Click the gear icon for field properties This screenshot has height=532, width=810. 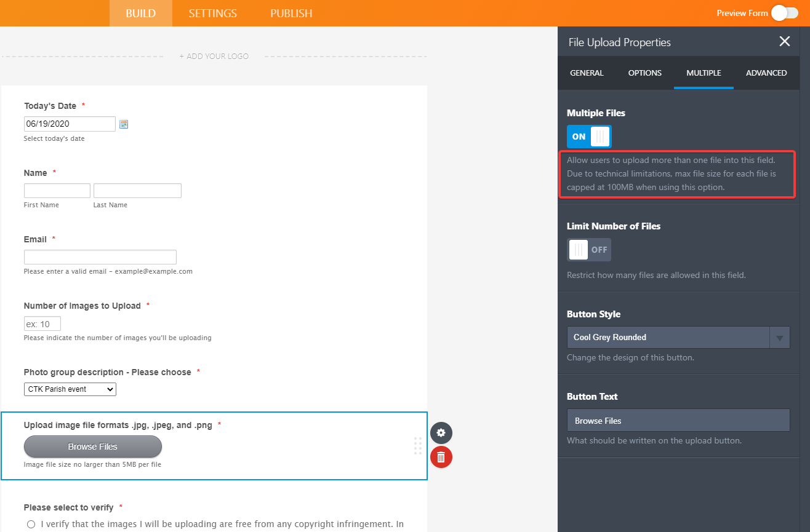pyautogui.click(x=441, y=433)
